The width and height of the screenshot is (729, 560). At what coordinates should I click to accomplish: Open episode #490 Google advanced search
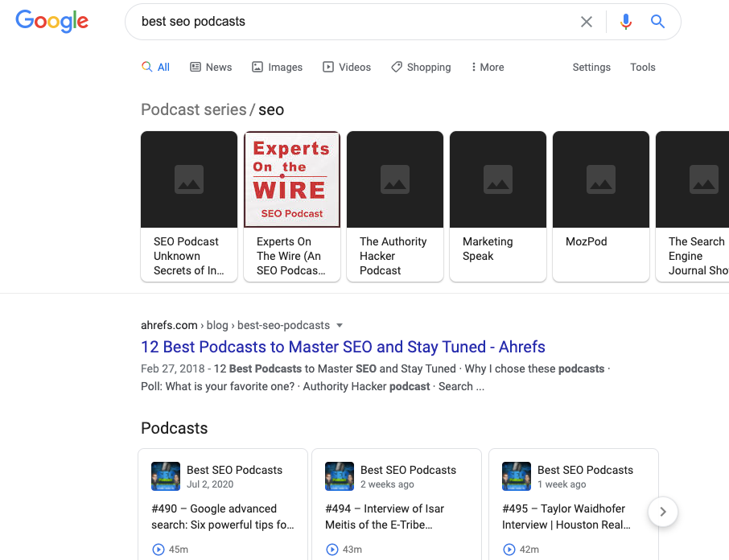(223, 517)
